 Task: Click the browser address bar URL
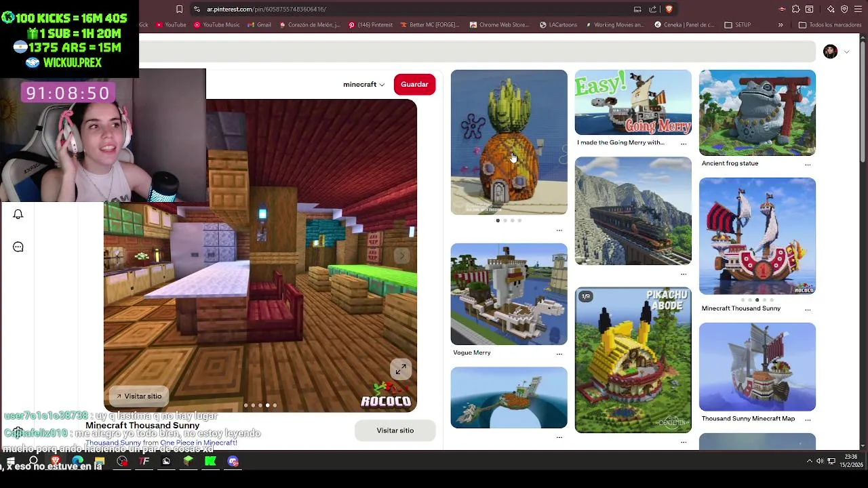pyautogui.click(x=267, y=9)
